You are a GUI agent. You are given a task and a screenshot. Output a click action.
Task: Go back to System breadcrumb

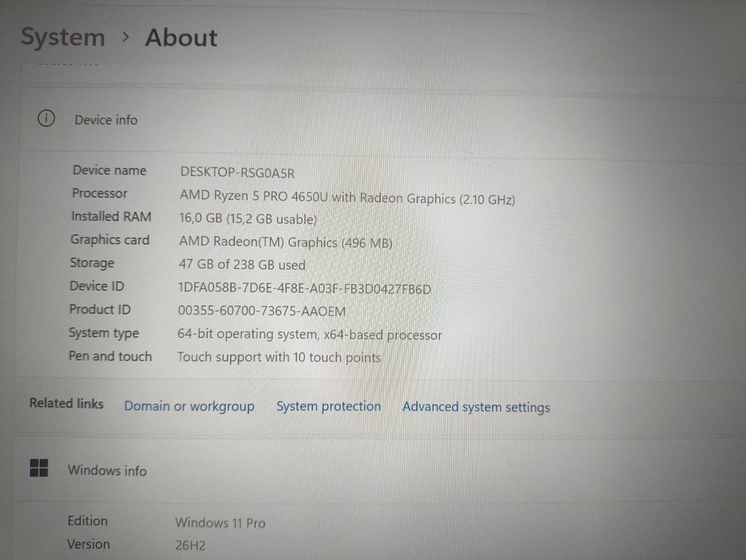(63, 37)
